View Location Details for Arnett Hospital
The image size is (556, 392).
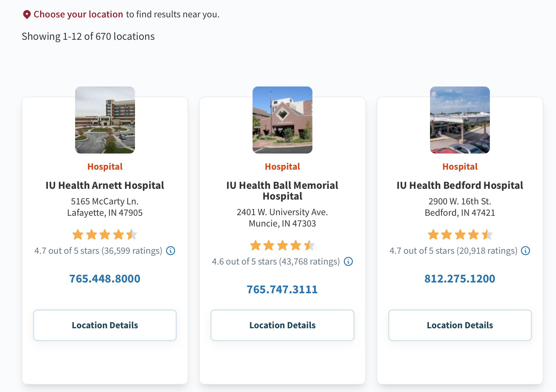pyautogui.click(x=105, y=325)
